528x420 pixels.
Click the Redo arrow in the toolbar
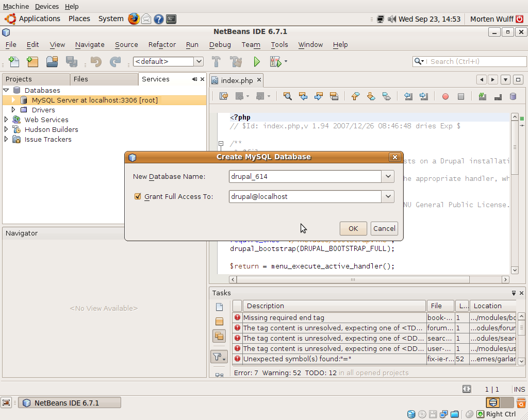coord(115,62)
